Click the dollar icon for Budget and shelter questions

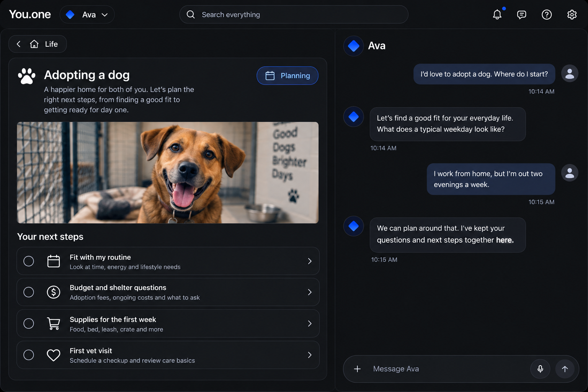(54, 292)
